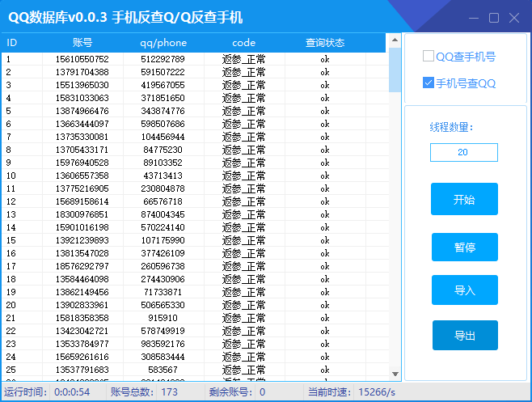Click QQ value 583567

(x=163, y=370)
